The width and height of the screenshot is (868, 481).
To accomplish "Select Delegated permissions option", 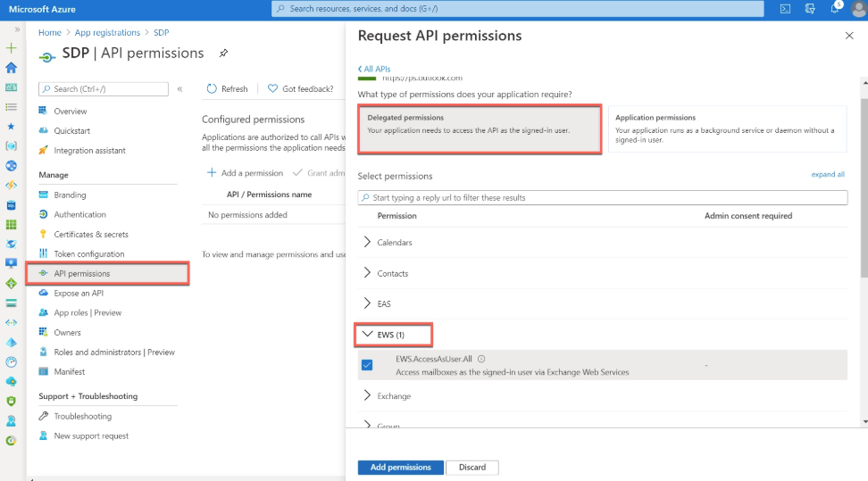I will click(480, 129).
